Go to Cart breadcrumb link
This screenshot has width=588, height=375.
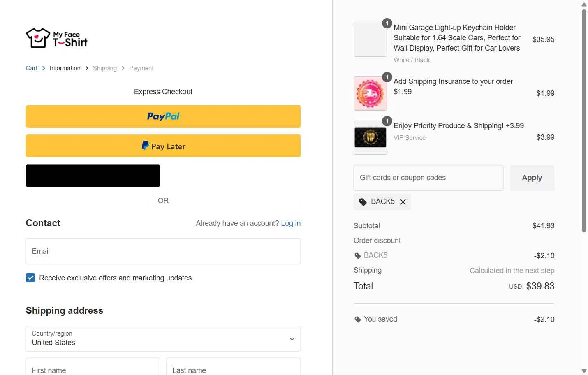coord(32,68)
